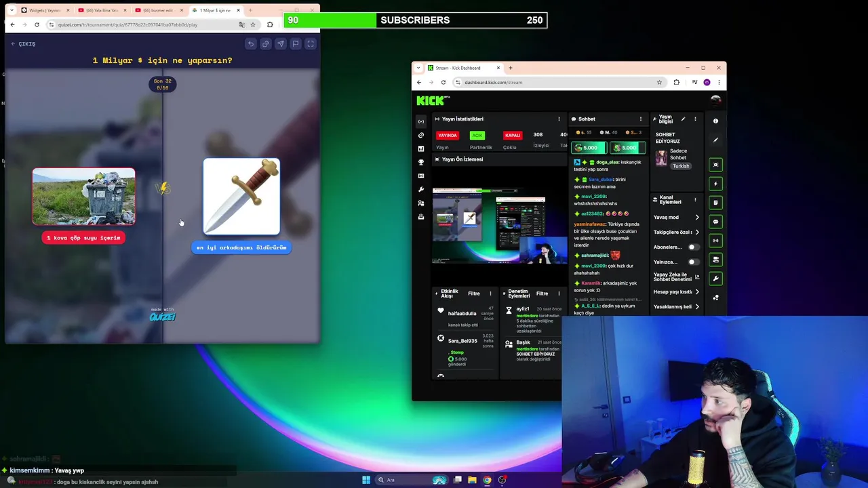
Task: Select the 'Stream - Kick Dashboard' tab
Action: (464, 68)
